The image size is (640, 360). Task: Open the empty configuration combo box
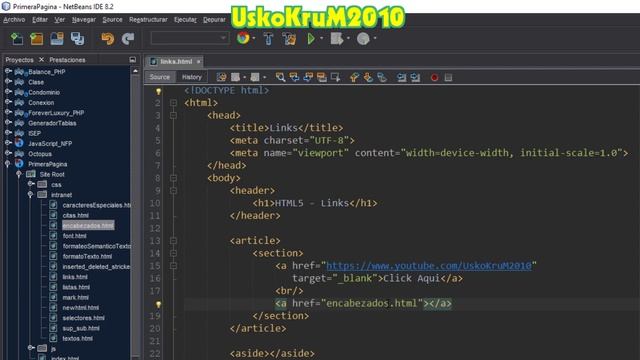(190, 38)
